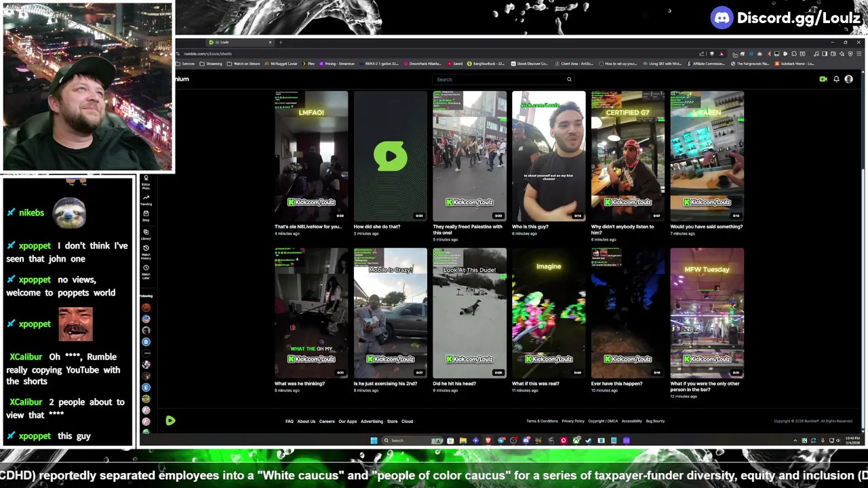This screenshot has height=488, width=868.
Task: Open the 'Who is this guy?' short
Action: click(x=549, y=156)
